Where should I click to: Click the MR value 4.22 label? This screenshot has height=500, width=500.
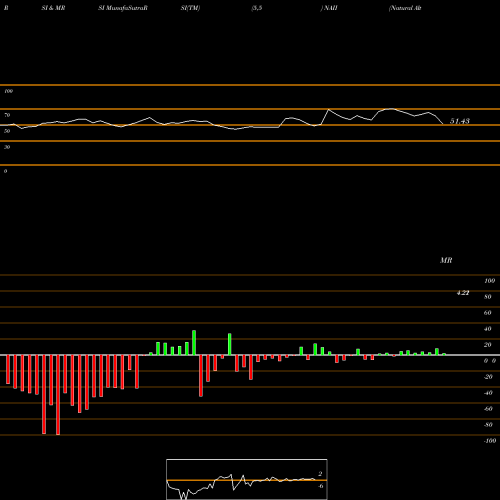pos(463,293)
